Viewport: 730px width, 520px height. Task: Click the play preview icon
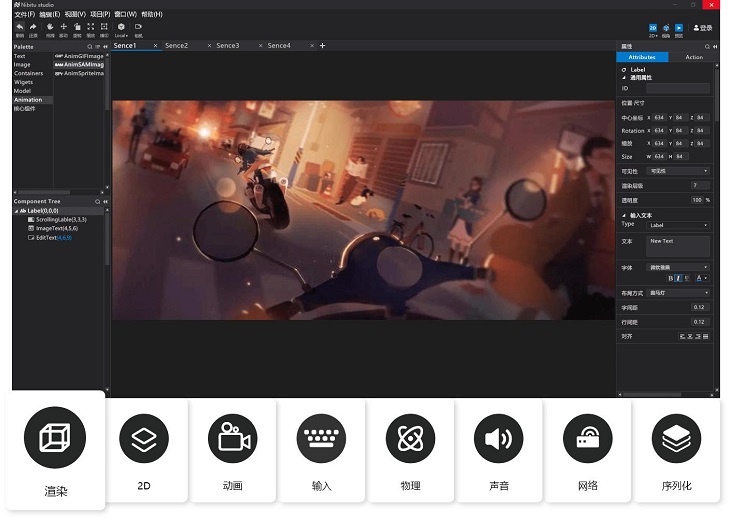[679, 28]
